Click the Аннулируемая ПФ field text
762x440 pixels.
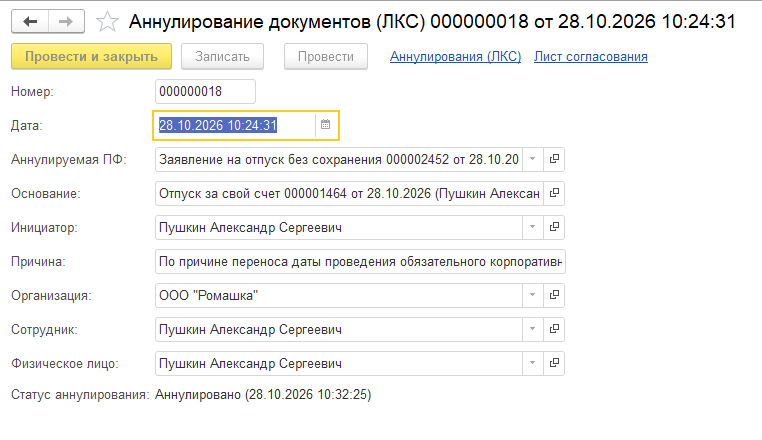339,159
